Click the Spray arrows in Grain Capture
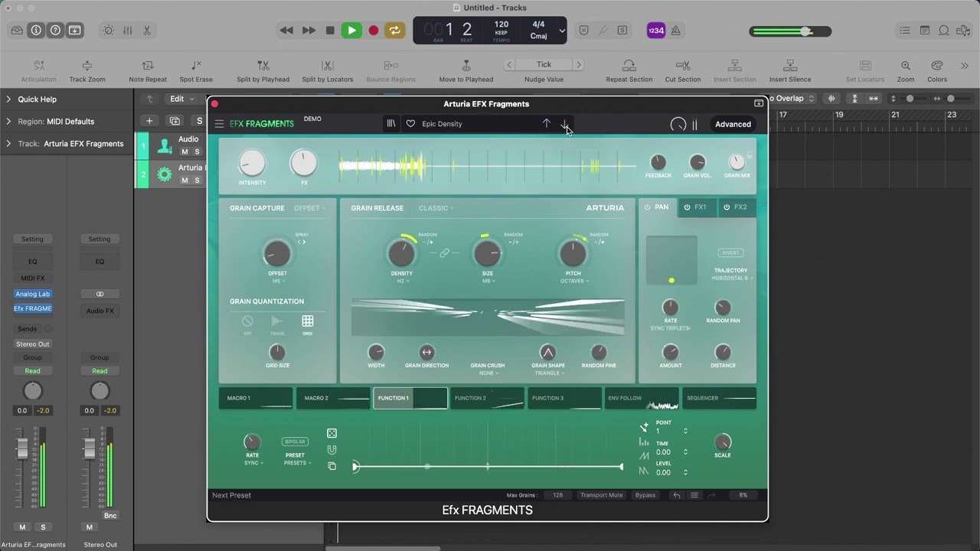Viewport: 980px width, 551px height. click(x=302, y=242)
